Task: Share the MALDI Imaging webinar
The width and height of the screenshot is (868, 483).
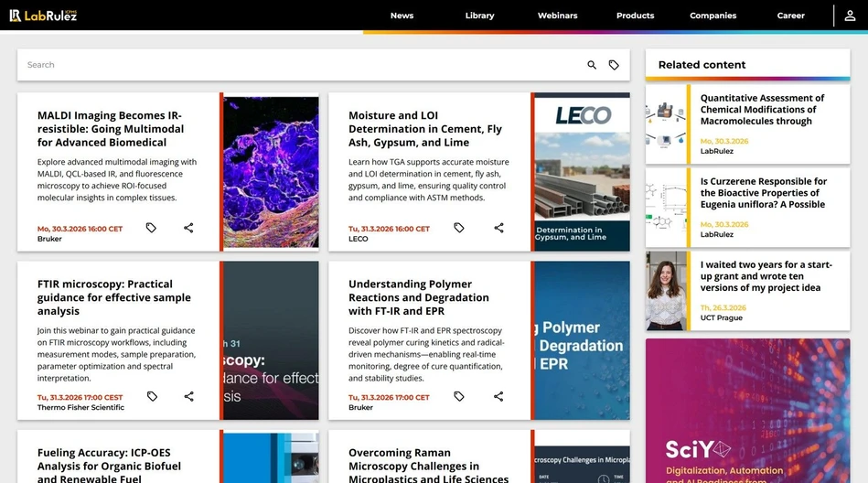Action: 188,228
